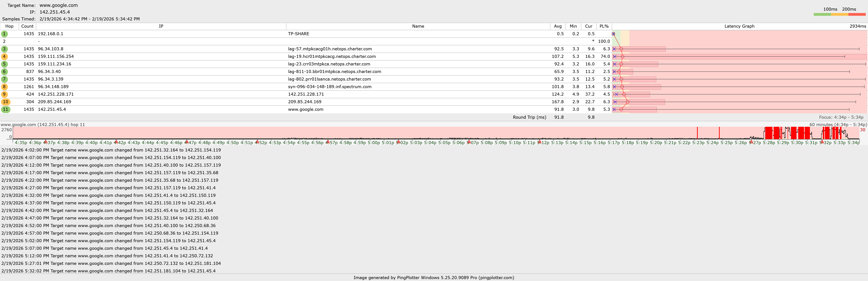868x281 pixels.
Task: Select the hop 9 orange circle
Action: 4,94
